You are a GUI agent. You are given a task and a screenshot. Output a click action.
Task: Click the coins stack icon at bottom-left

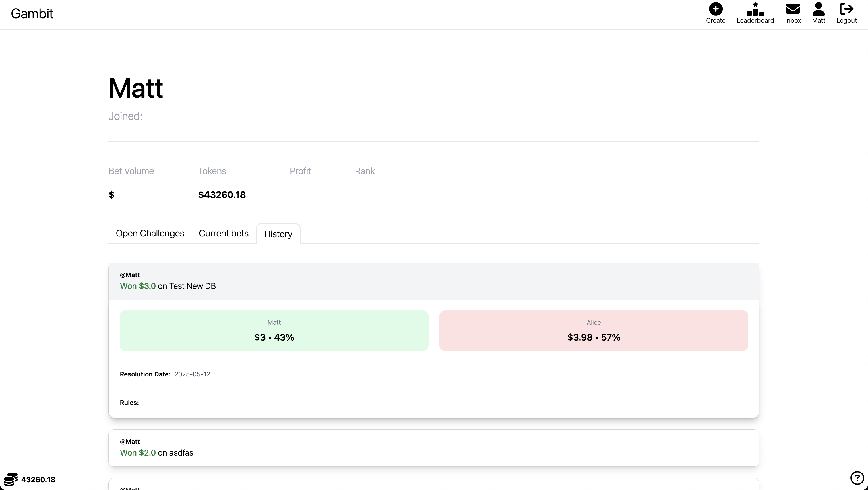click(x=10, y=479)
